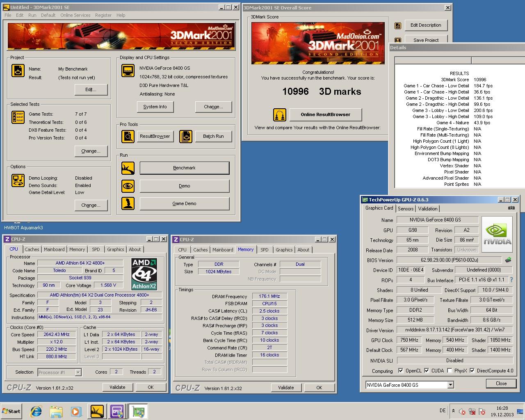Viewport: 525px width, 420px height.
Task: Click DRAM Frequency value 176.1 MHz
Action: tap(269, 296)
